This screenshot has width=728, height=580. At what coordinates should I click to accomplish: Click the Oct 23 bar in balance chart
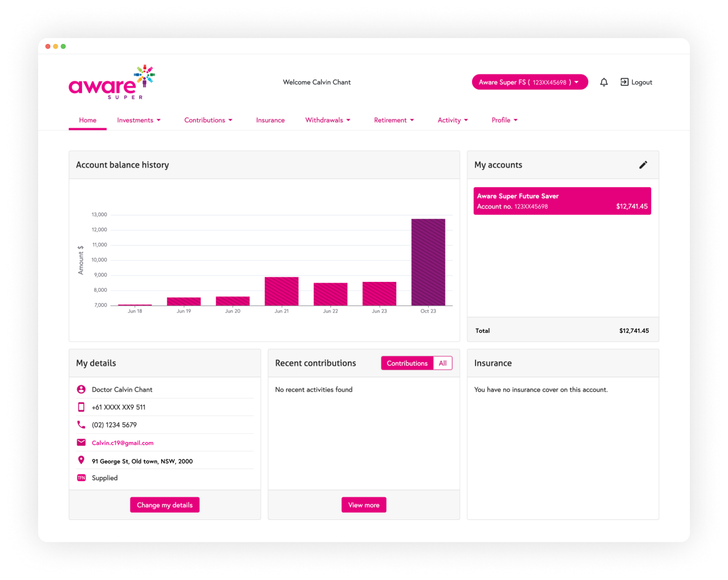tap(428, 262)
